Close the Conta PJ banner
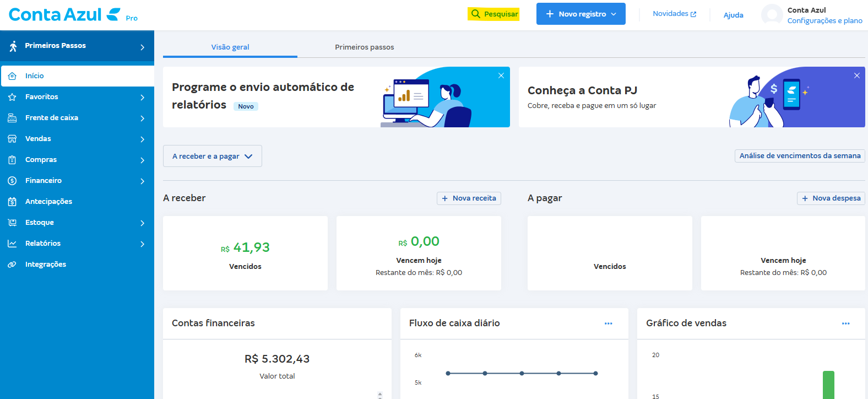This screenshot has height=399, width=868. pyautogui.click(x=857, y=76)
